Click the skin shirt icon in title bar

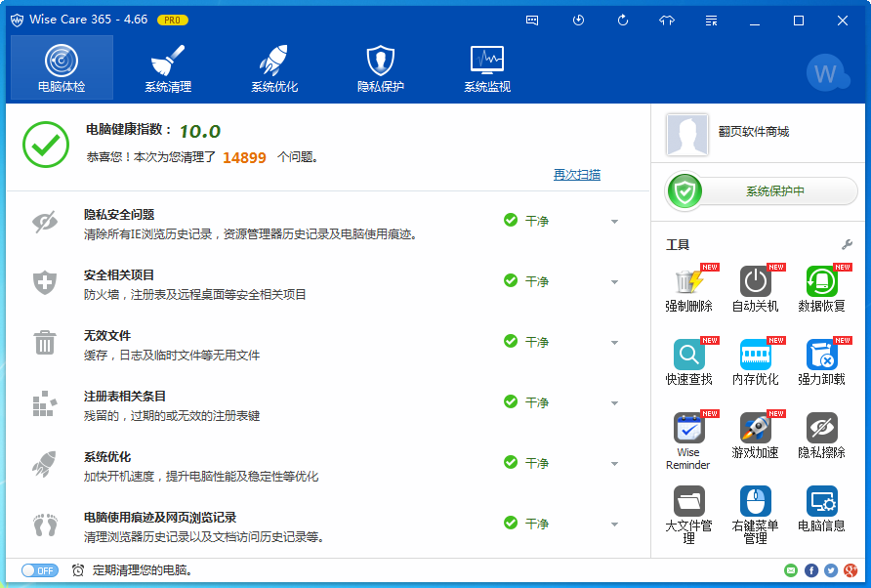coord(667,21)
